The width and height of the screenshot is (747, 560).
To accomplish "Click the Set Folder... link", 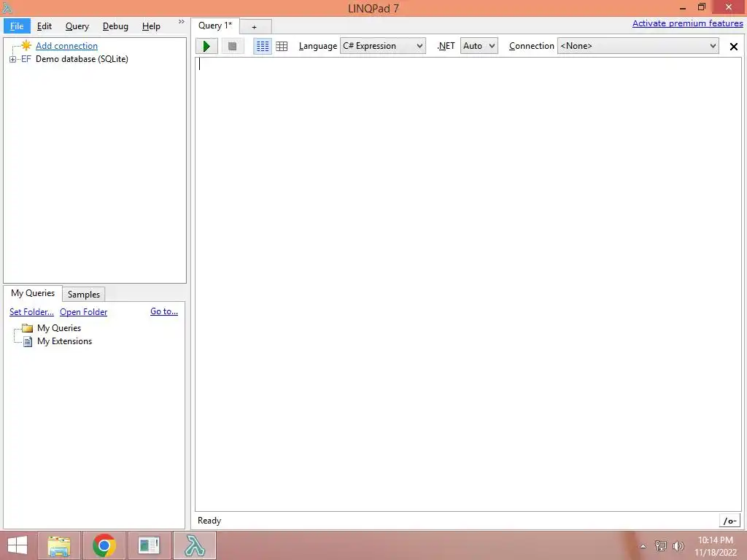I will click(x=31, y=312).
